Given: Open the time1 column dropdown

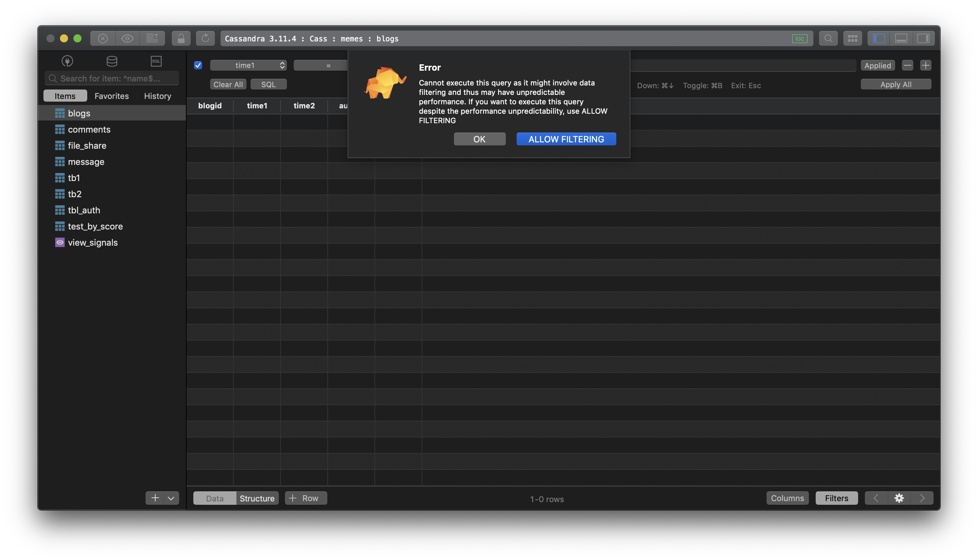Looking at the screenshot, I should 248,65.
